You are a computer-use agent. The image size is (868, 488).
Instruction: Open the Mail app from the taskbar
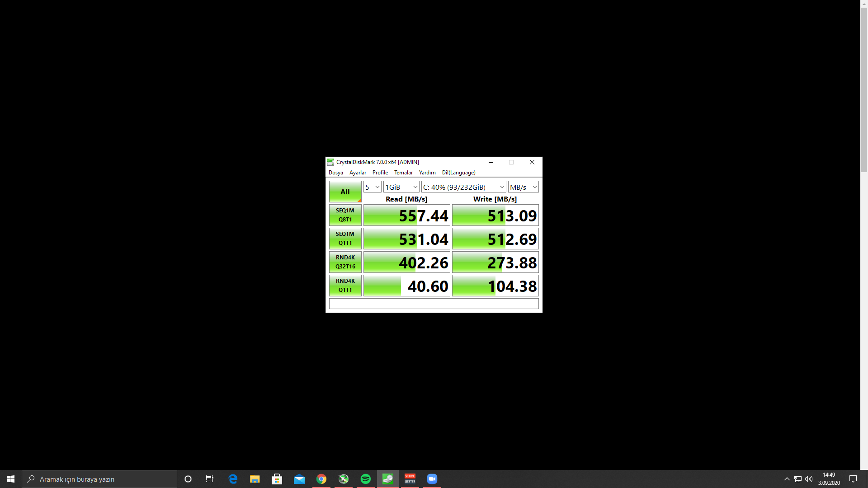coord(299,479)
